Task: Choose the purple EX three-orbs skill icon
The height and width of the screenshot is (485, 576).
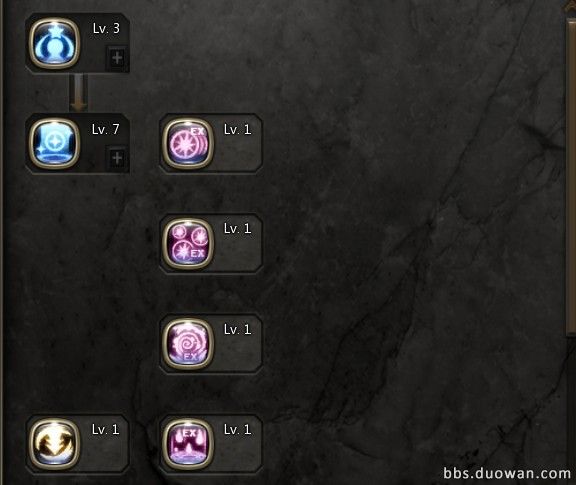Action: coord(188,244)
